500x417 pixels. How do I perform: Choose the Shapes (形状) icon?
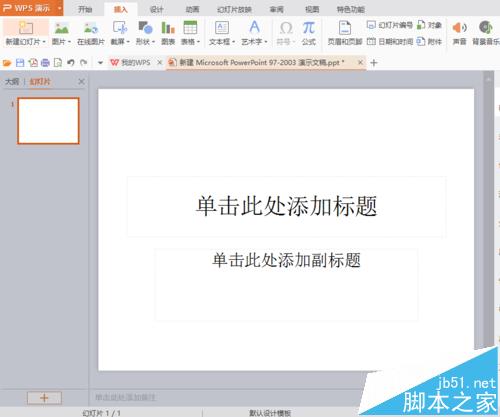[145, 28]
